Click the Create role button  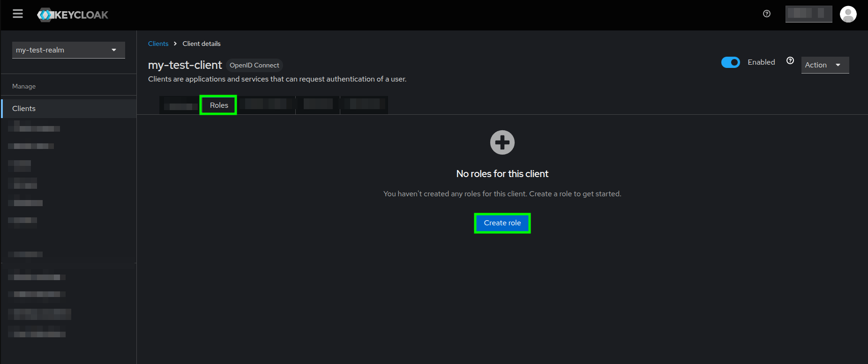(502, 223)
